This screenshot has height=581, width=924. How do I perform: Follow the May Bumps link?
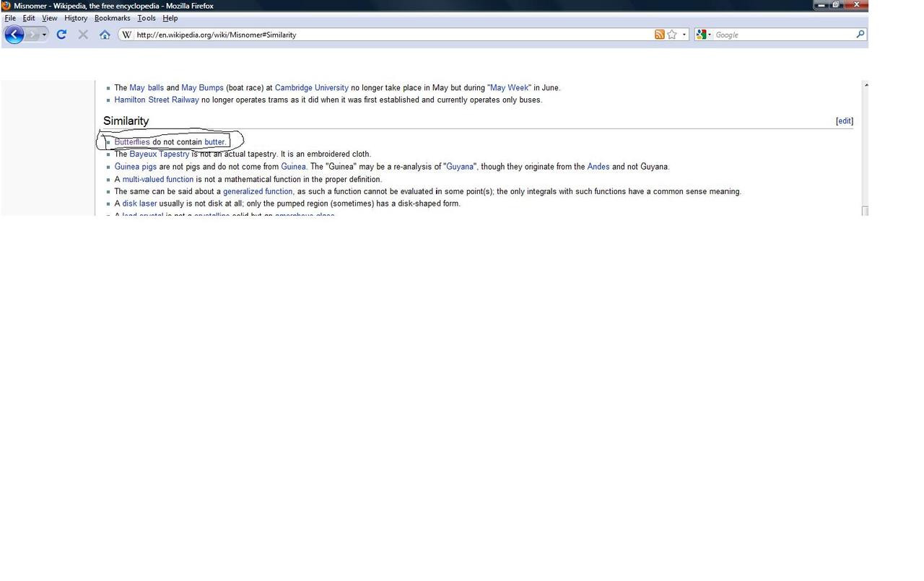click(202, 88)
